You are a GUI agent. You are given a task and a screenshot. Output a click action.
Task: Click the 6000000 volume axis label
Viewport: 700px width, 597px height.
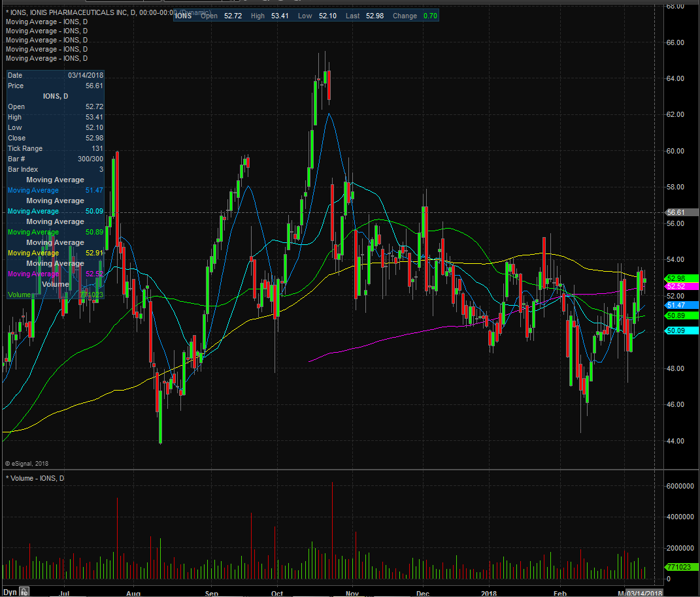click(x=680, y=486)
